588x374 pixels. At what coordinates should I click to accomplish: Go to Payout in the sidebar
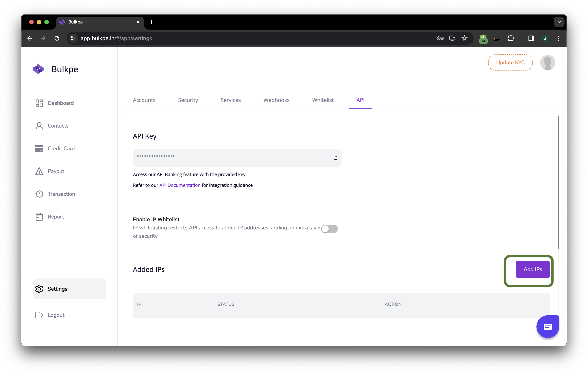click(x=56, y=171)
